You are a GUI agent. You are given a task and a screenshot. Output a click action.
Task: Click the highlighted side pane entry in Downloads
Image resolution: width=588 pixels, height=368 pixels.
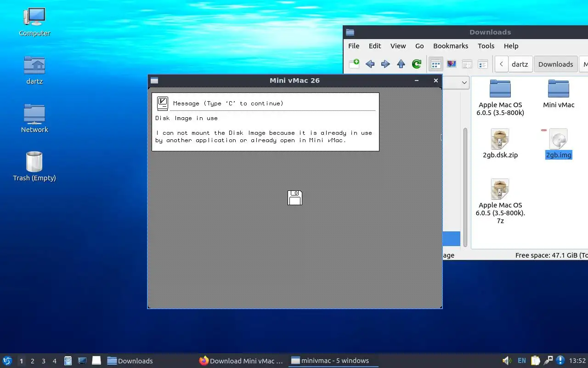click(x=452, y=238)
